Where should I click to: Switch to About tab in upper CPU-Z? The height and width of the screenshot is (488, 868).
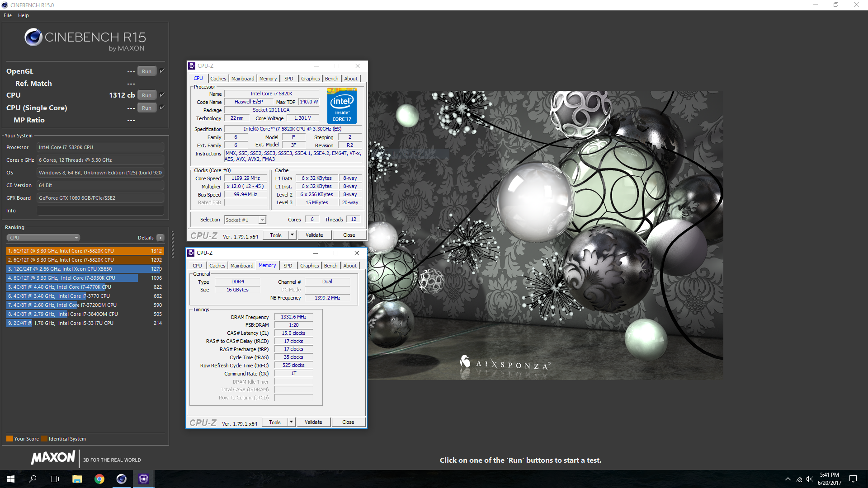point(351,79)
